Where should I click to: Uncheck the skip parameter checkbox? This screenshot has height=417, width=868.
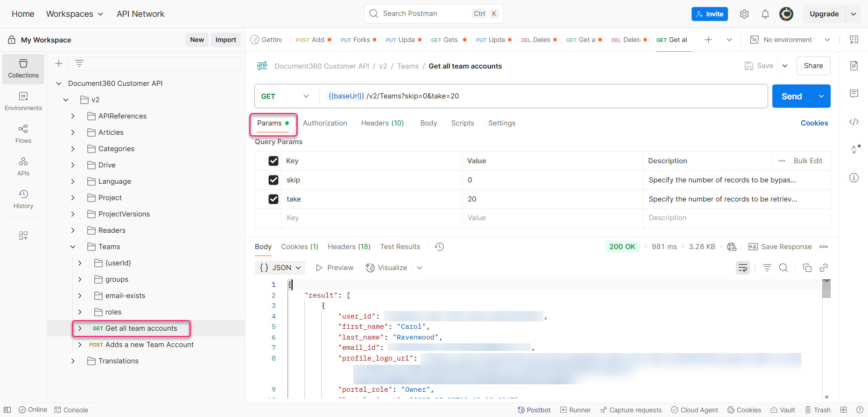(x=273, y=180)
